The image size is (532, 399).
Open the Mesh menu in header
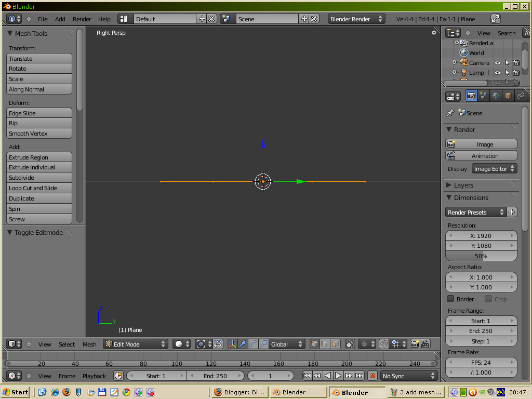coord(89,344)
